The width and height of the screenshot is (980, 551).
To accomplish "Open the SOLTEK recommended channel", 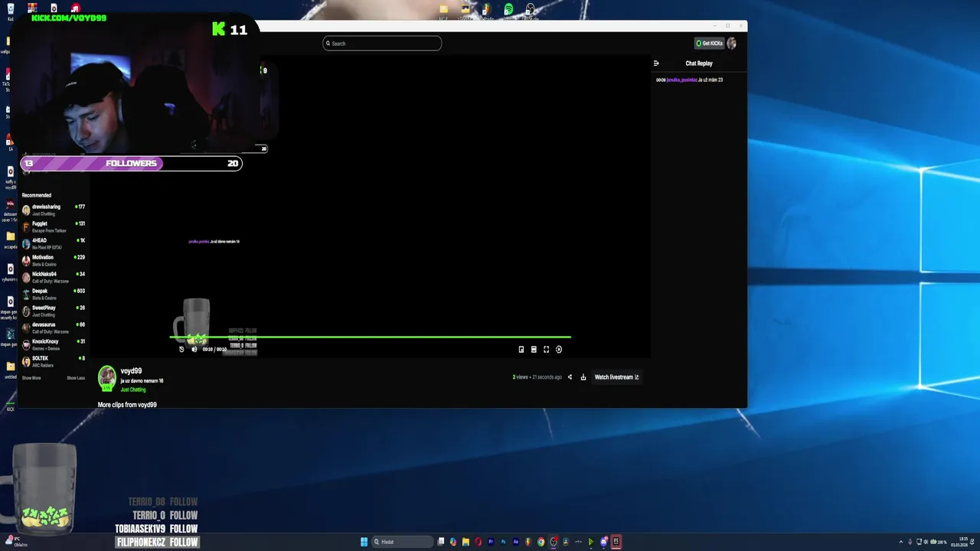I will 54,361.
